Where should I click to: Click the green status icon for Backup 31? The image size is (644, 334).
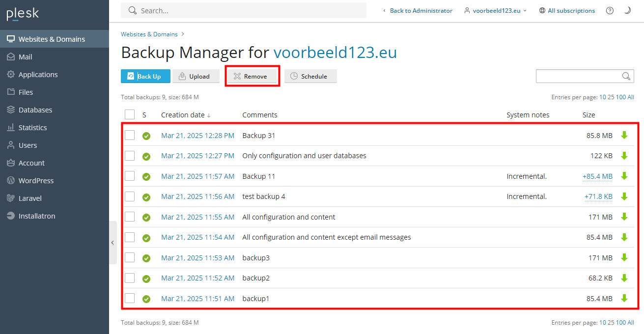click(146, 136)
